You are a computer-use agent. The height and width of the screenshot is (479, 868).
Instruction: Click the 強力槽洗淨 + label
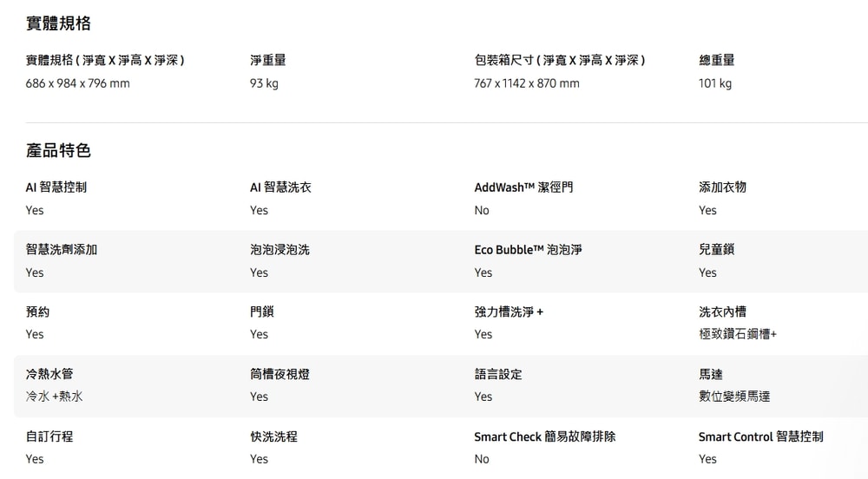pos(509,312)
